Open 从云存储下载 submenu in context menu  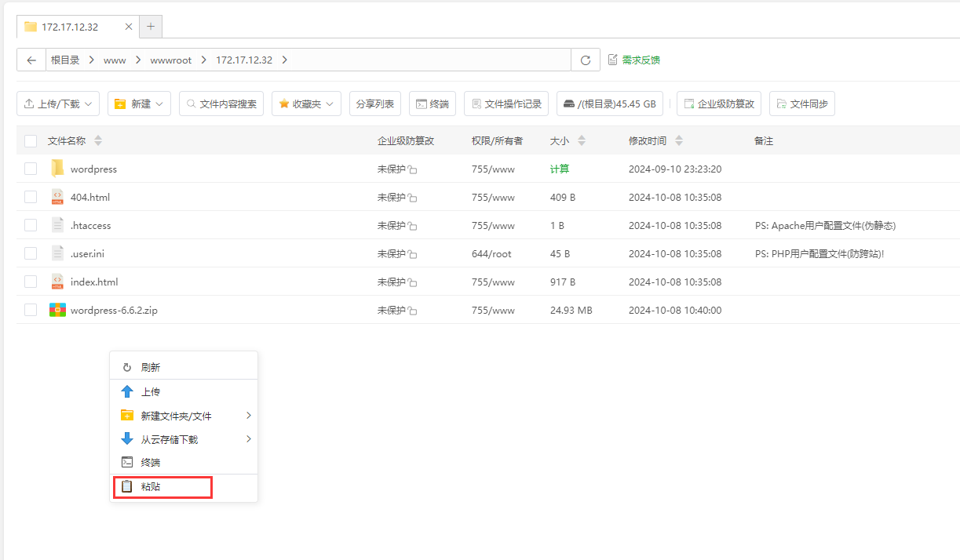184,439
